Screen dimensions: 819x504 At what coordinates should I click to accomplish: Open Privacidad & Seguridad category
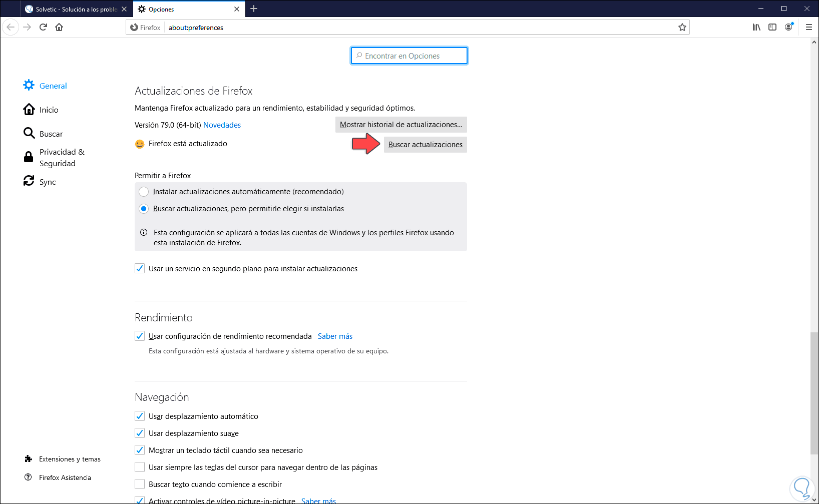pyautogui.click(x=54, y=158)
